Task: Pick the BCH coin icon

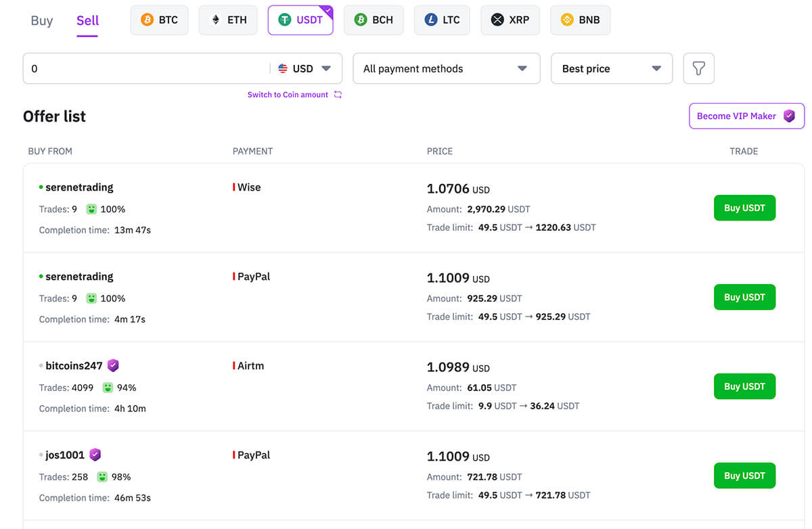Action: pos(361,20)
